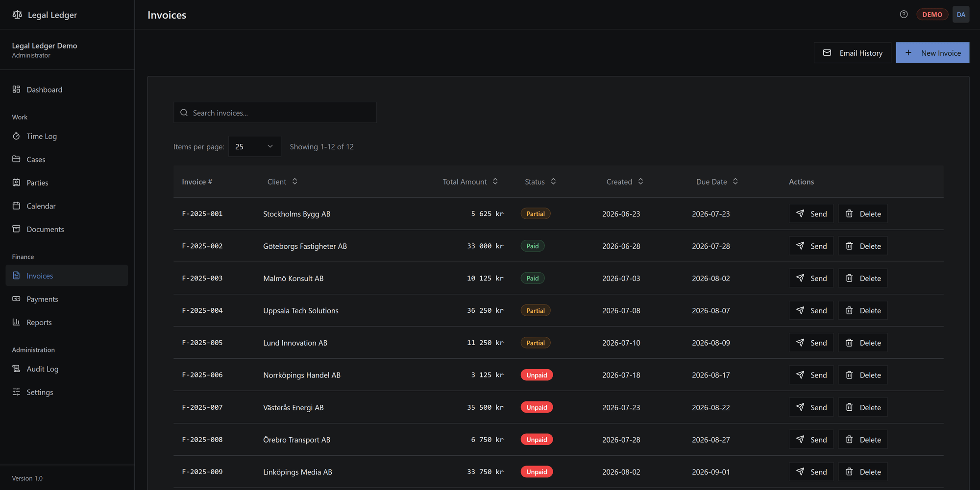The height and width of the screenshot is (490, 980).
Task: Click send icon for Örebro Transport AB
Action: (x=800, y=440)
